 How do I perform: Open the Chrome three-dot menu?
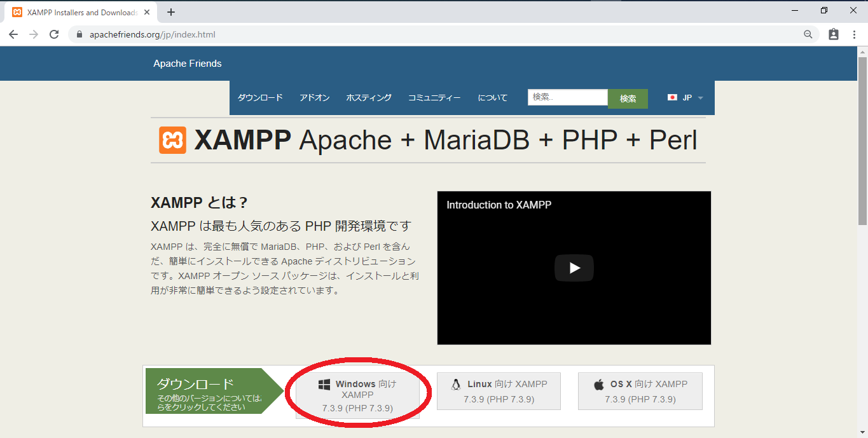(854, 34)
